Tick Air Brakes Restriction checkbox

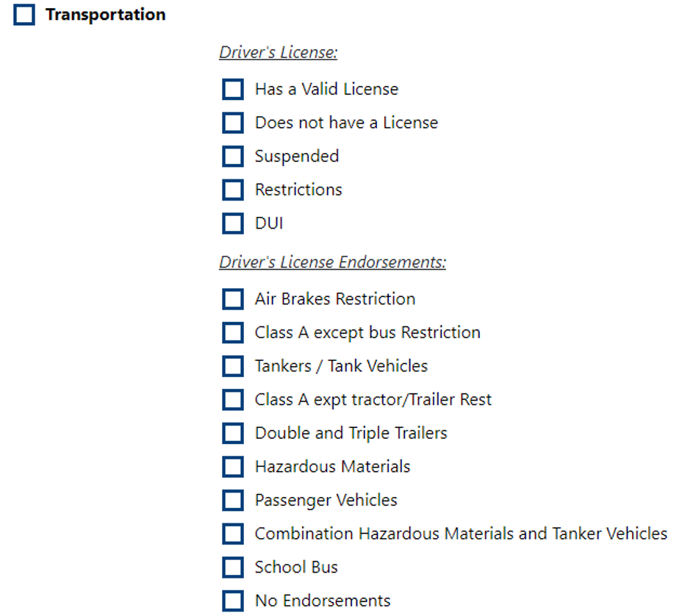(233, 299)
